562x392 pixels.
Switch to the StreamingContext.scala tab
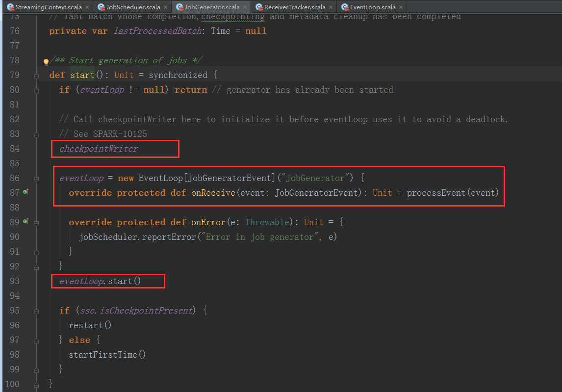click(x=49, y=7)
